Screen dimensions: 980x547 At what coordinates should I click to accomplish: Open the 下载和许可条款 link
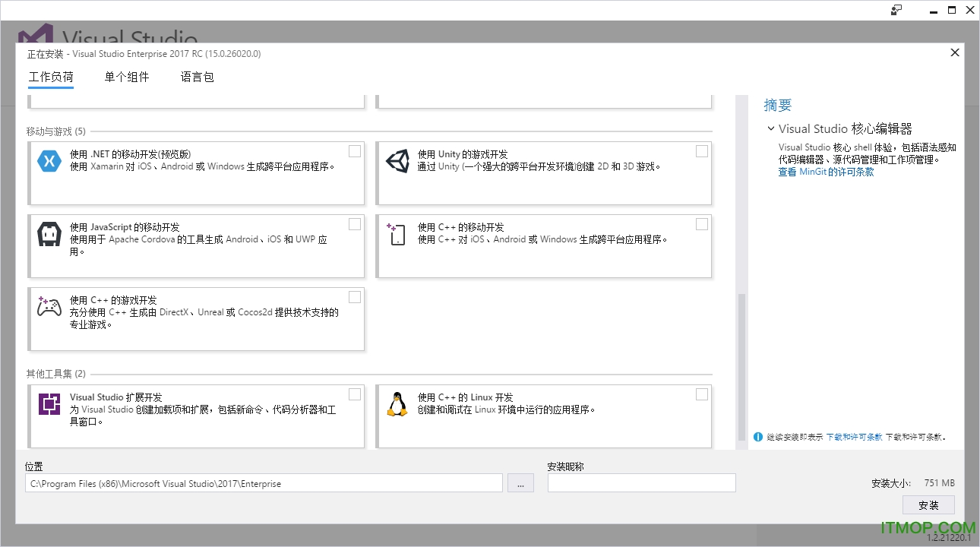point(854,437)
